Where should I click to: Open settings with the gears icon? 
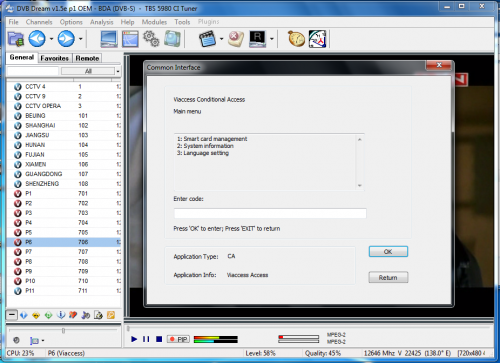tap(151, 39)
